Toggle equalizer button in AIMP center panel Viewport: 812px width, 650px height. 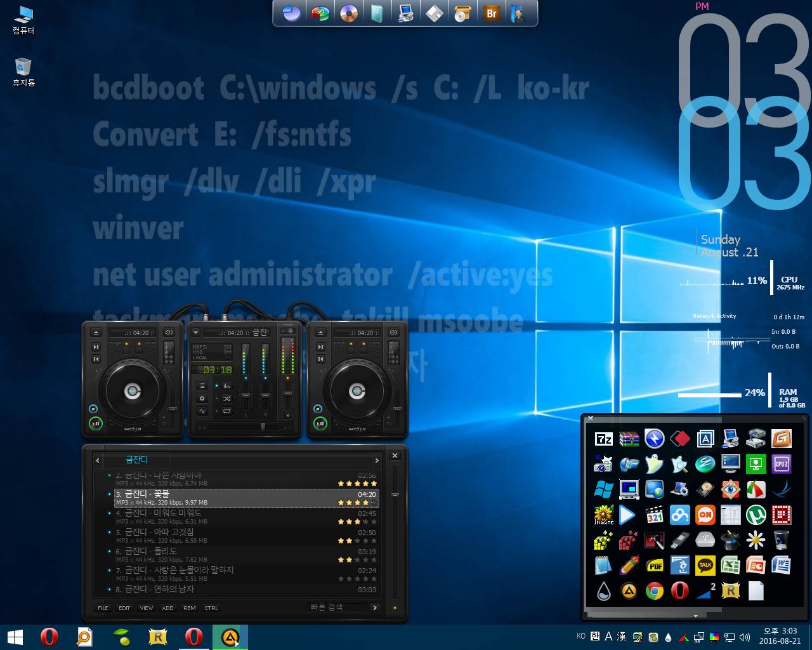(x=226, y=386)
